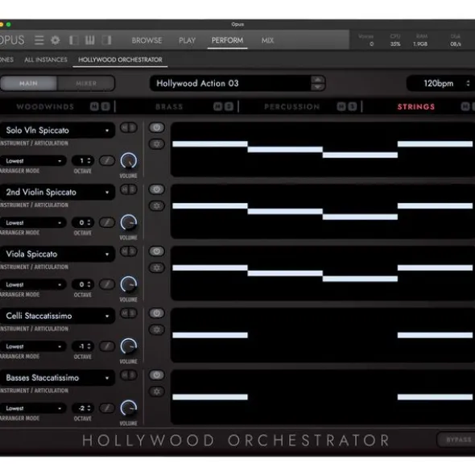Toggle power for Basses Staccatissimo track
The image size is (475, 476).
pyautogui.click(x=157, y=375)
